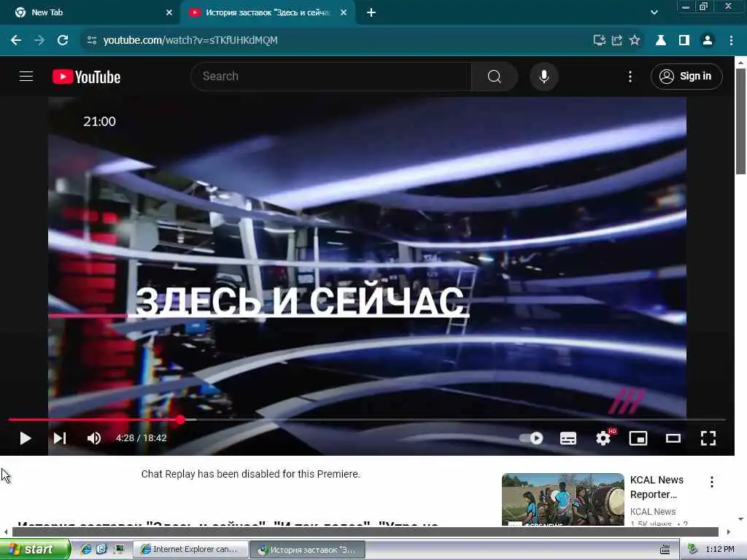Enable miniplayer mode
Screen dimensions: 747x560
click(638, 438)
